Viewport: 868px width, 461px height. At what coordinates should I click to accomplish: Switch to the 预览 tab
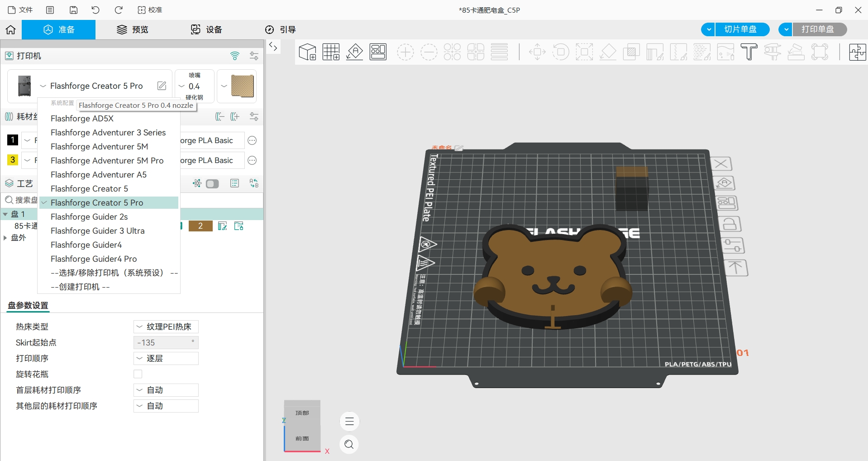[133, 30]
